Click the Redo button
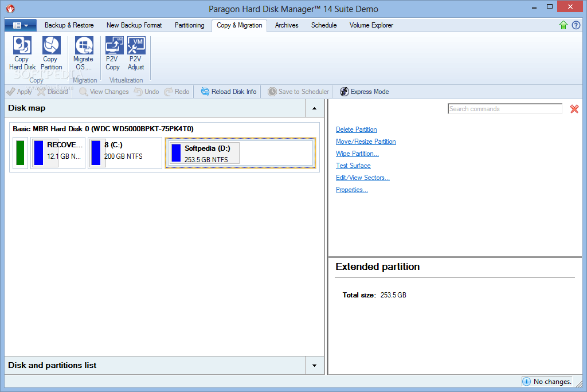This screenshot has height=392, width=587. [x=177, y=92]
